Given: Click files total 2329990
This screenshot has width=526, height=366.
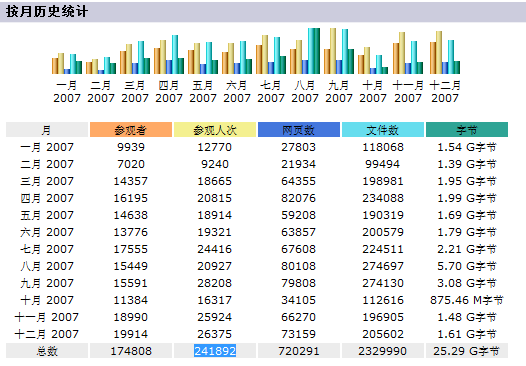Looking at the screenshot, I should (383, 351).
